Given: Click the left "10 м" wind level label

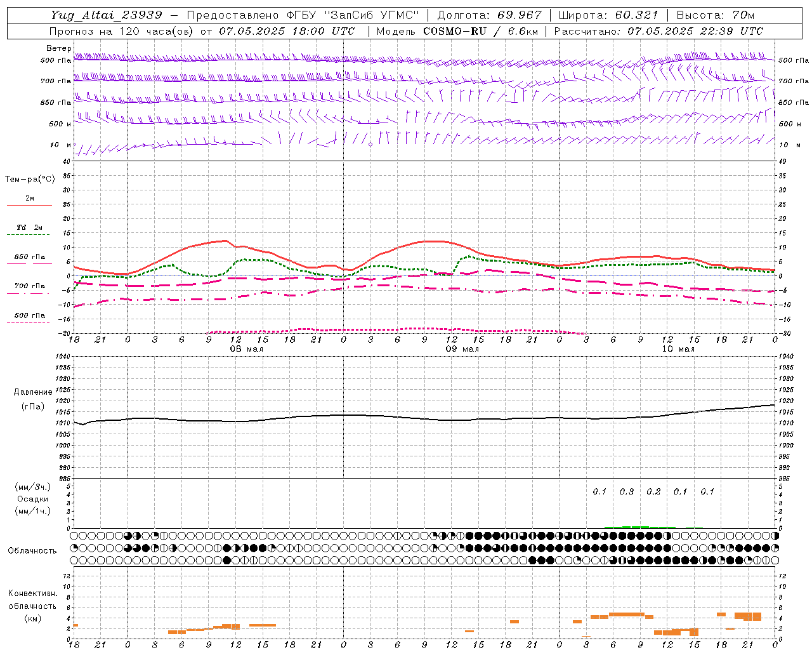Looking at the screenshot, I should click(x=61, y=145).
